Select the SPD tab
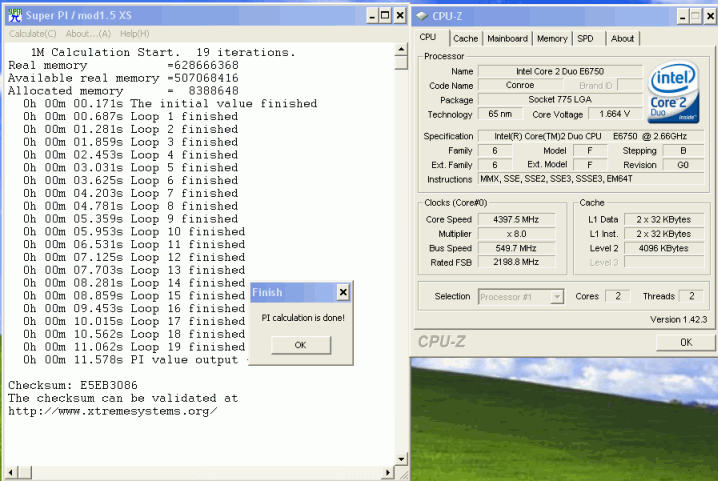Viewport: 718px width, 481px height. pos(585,38)
